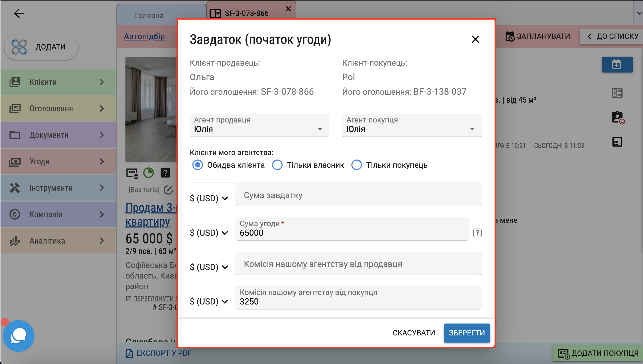This screenshot has width=643, height=364.
Task: Click the SF-3-078-866 tab listing icon
Action: (215, 13)
